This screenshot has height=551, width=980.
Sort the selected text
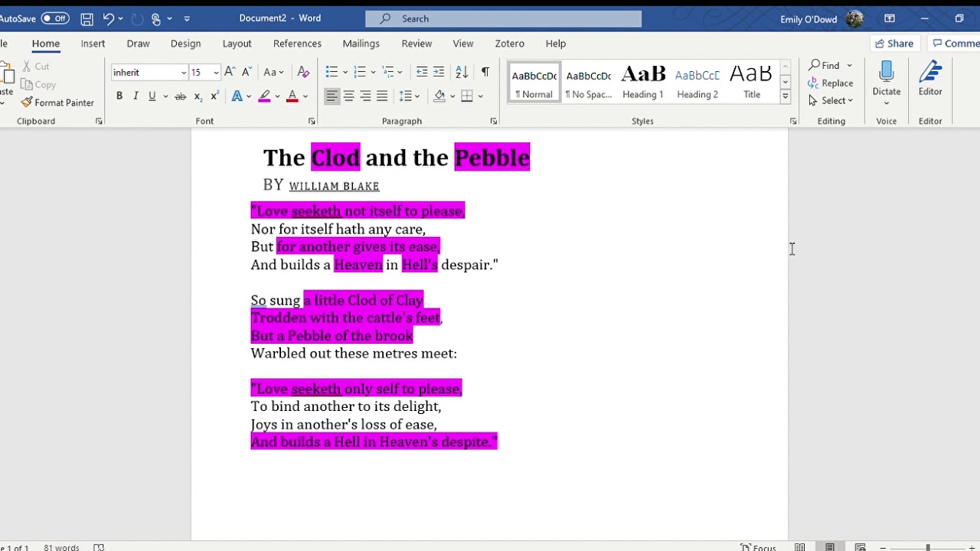[462, 72]
